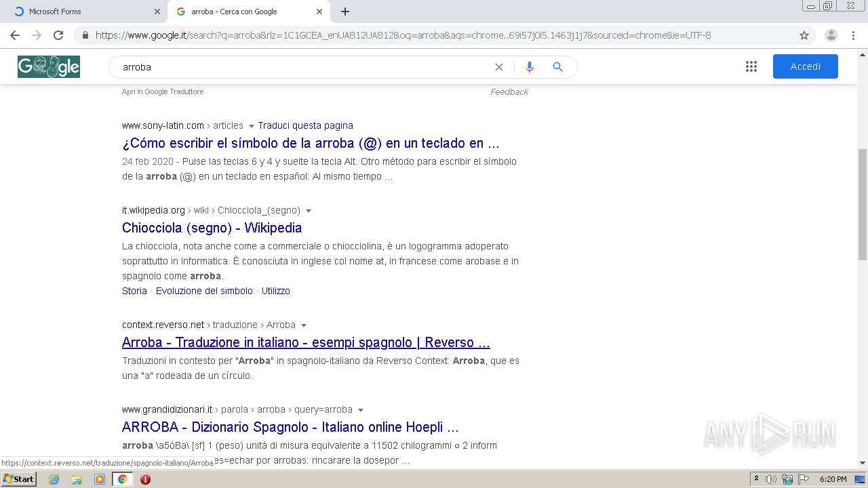Open the Action Center flag icon
868x488 pixels.
click(x=804, y=479)
